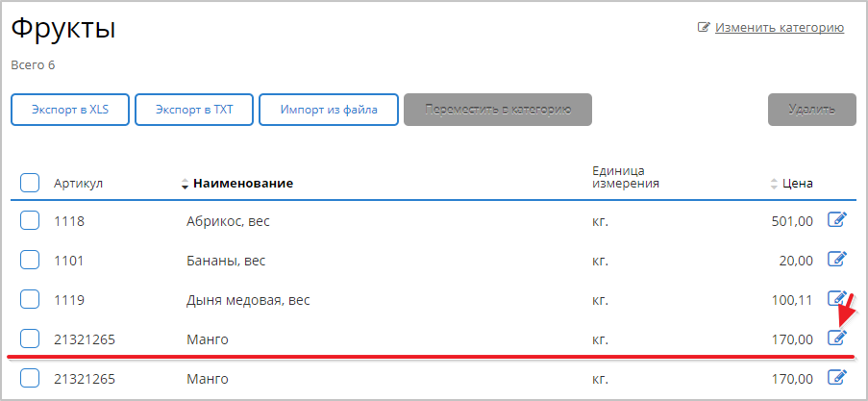Click pencil icon beside Изменить категорию
868x401 pixels.
pyautogui.click(x=704, y=28)
